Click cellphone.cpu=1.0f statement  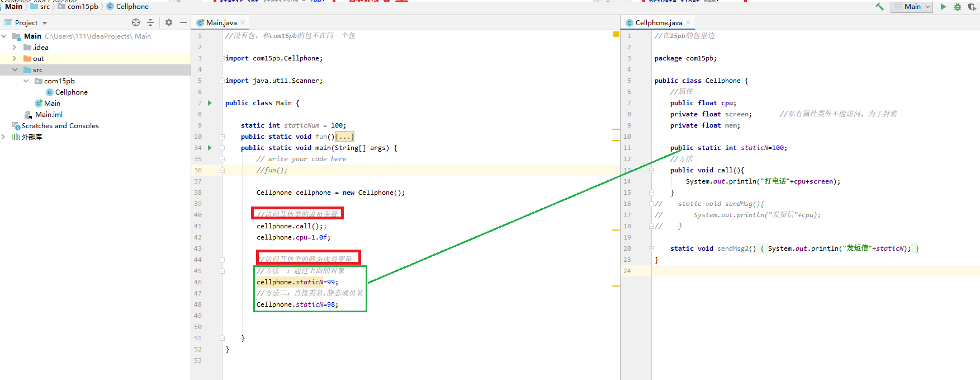point(293,237)
